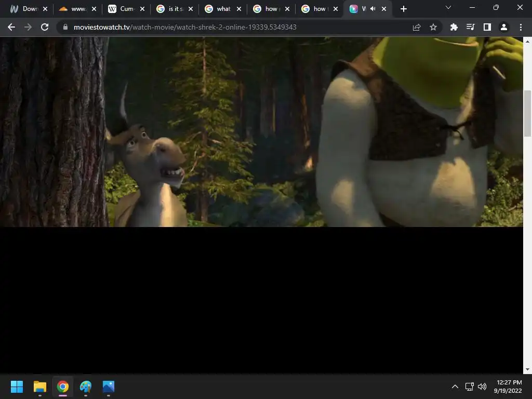Image resolution: width=532 pixels, height=399 pixels.
Task: Go back to the previous page
Action: point(11,27)
